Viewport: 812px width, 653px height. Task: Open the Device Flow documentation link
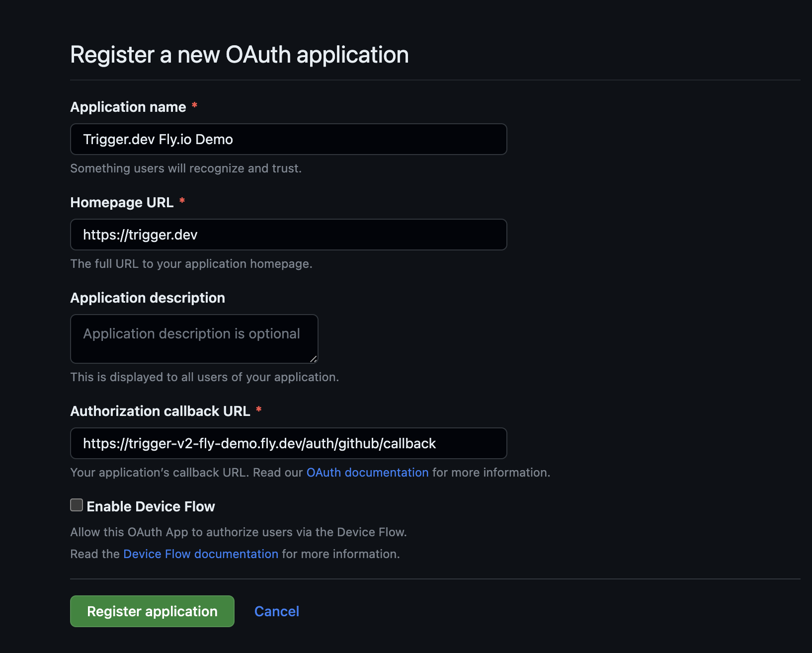coord(201,554)
